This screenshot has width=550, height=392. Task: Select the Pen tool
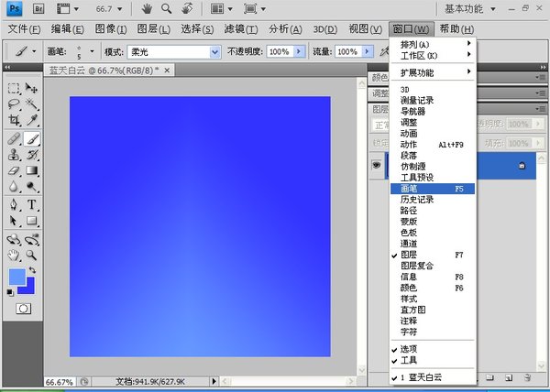(14, 204)
